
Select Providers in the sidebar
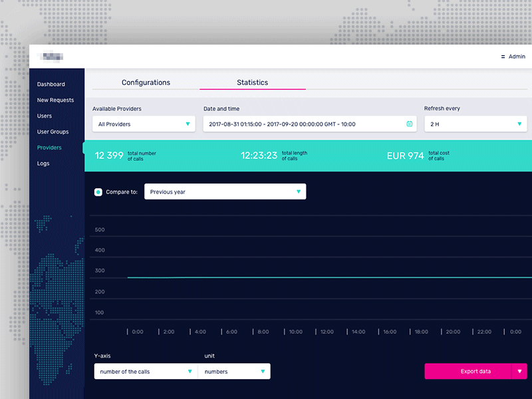[49, 148]
